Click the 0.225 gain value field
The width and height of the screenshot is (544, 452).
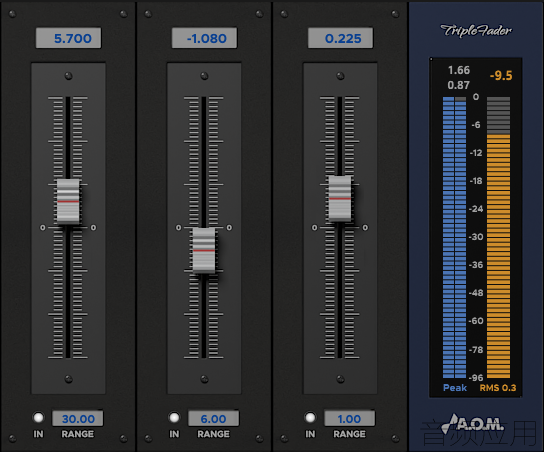click(x=340, y=38)
